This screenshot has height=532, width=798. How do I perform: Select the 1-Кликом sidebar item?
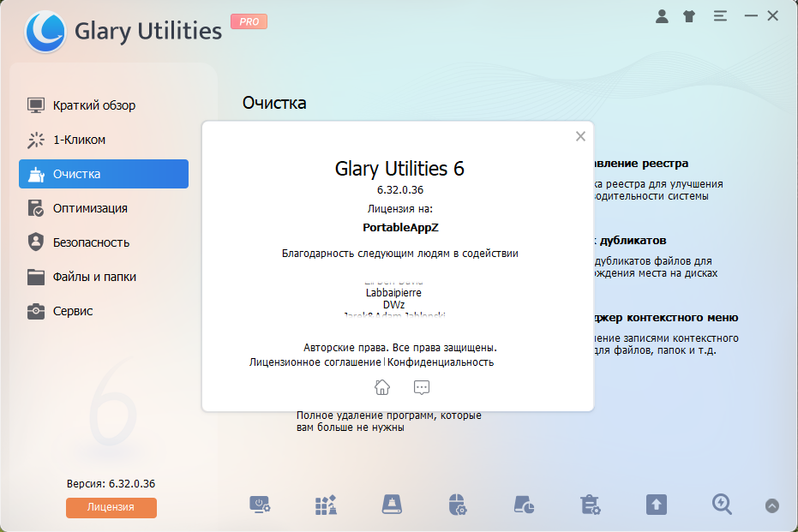tap(79, 140)
